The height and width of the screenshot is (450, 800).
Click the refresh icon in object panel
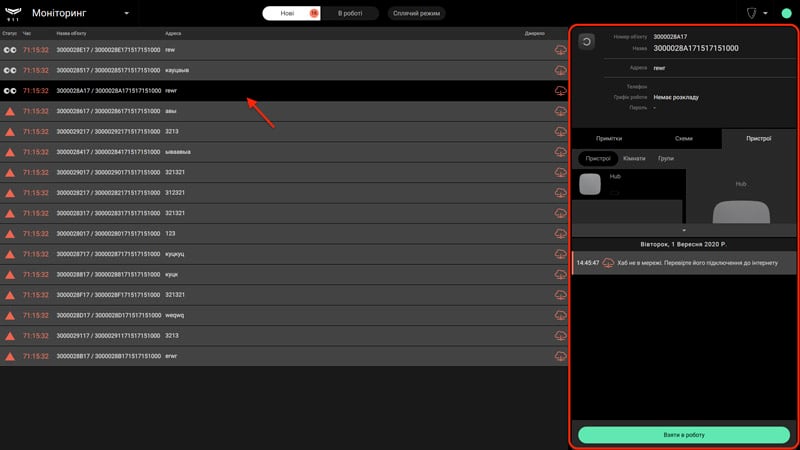[x=587, y=41]
